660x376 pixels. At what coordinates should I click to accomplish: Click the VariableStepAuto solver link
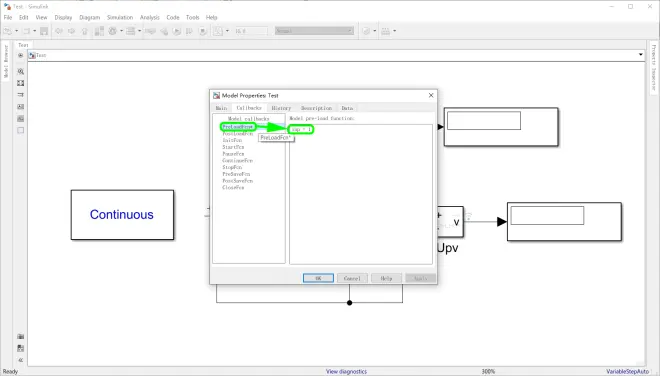(x=628, y=371)
